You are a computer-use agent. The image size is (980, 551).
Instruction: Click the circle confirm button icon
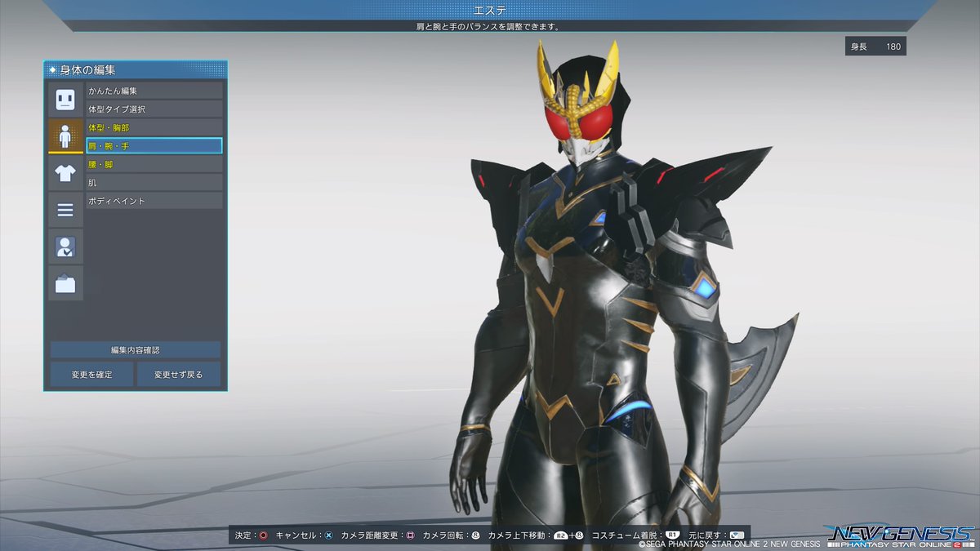263,535
